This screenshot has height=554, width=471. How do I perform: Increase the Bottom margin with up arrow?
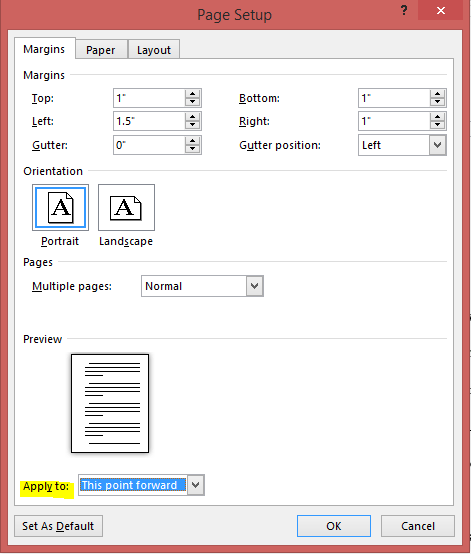tap(437, 94)
